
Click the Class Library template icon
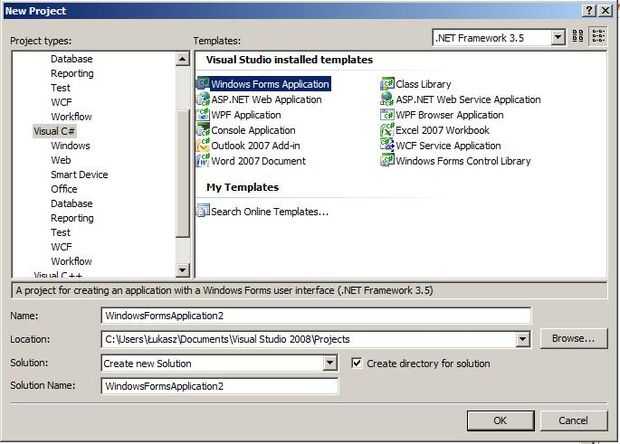click(388, 84)
